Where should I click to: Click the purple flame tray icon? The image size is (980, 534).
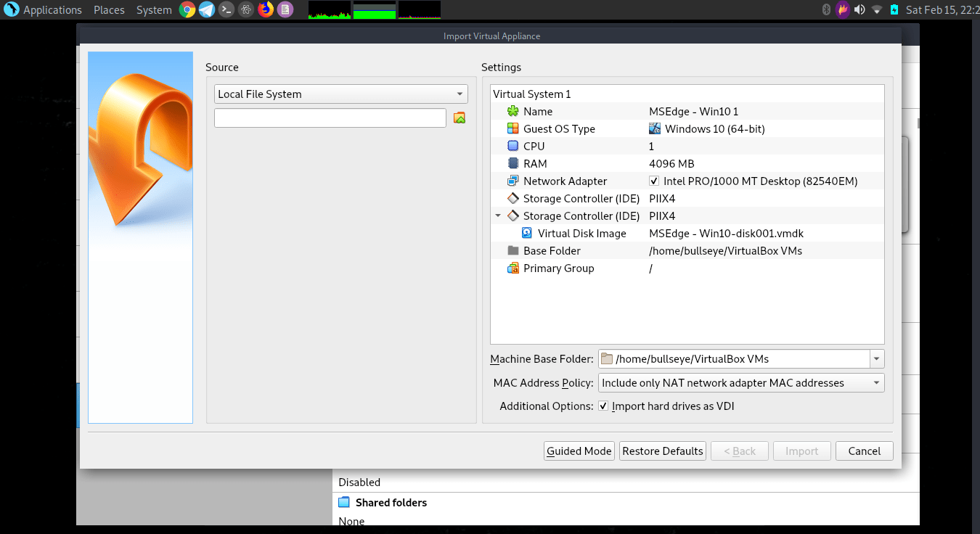coord(843,9)
